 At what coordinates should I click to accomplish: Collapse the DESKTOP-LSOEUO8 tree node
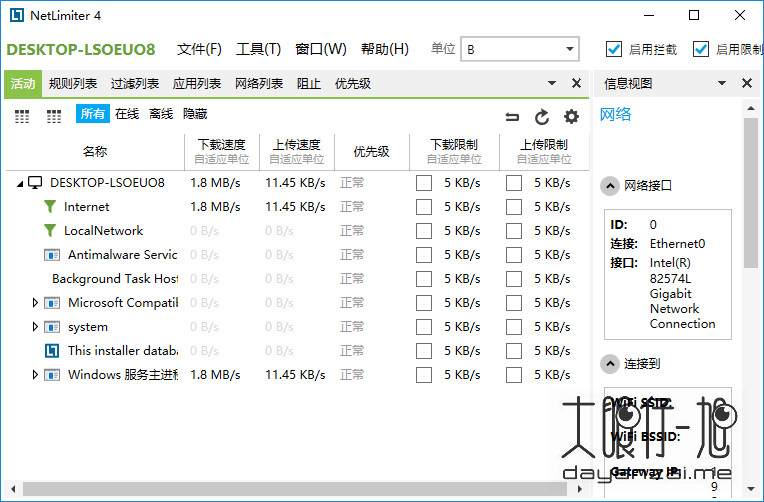click(x=19, y=184)
